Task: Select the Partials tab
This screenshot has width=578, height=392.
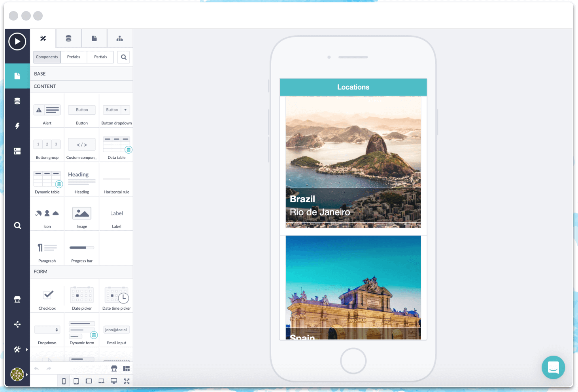Action: 100,57
